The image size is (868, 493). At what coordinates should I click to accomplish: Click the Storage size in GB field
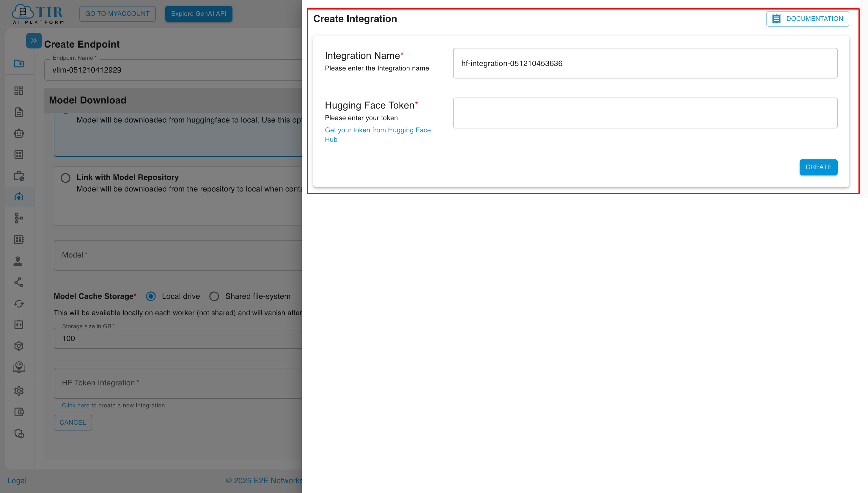(x=178, y=338)
